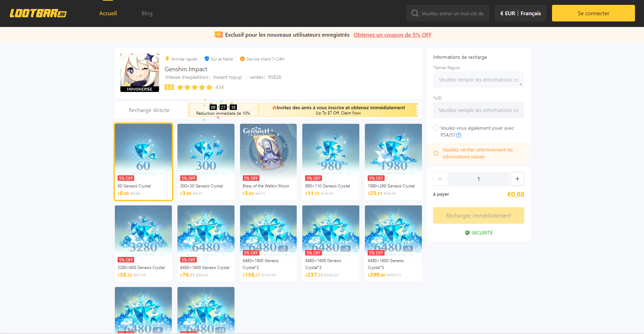Select the 60 Genesis Crystal product
Screen dimensions: 644x334
[x=143, y=161]
